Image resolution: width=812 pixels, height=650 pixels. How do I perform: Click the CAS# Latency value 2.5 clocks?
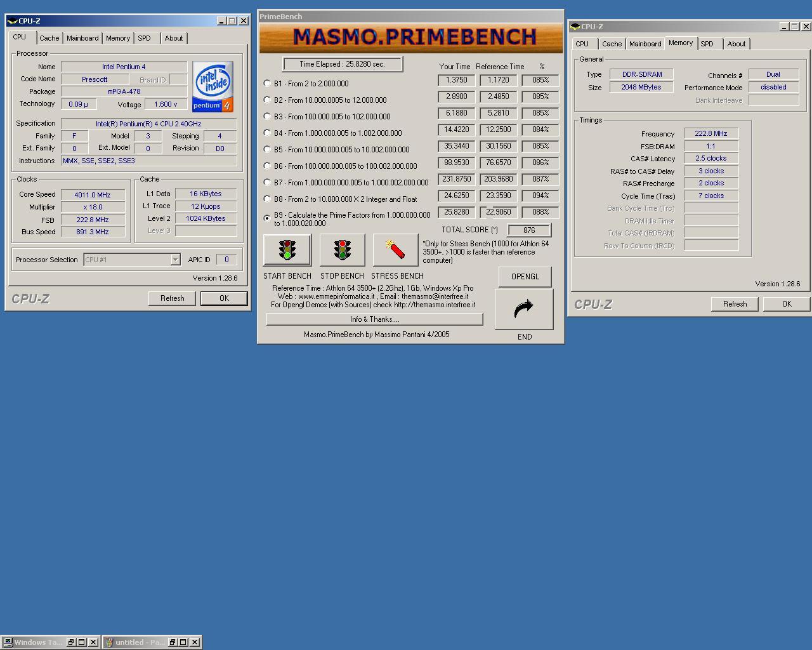pos(711,159)
